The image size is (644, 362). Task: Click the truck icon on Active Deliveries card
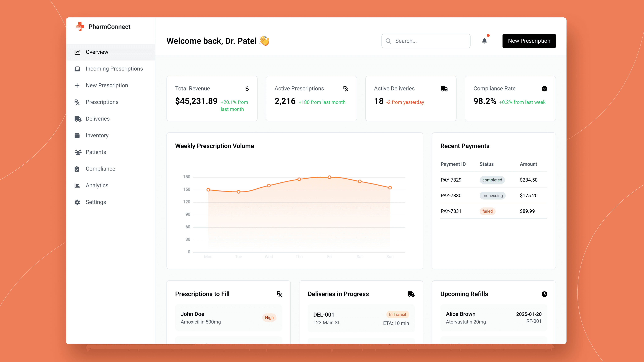click(x=444, y=89)
